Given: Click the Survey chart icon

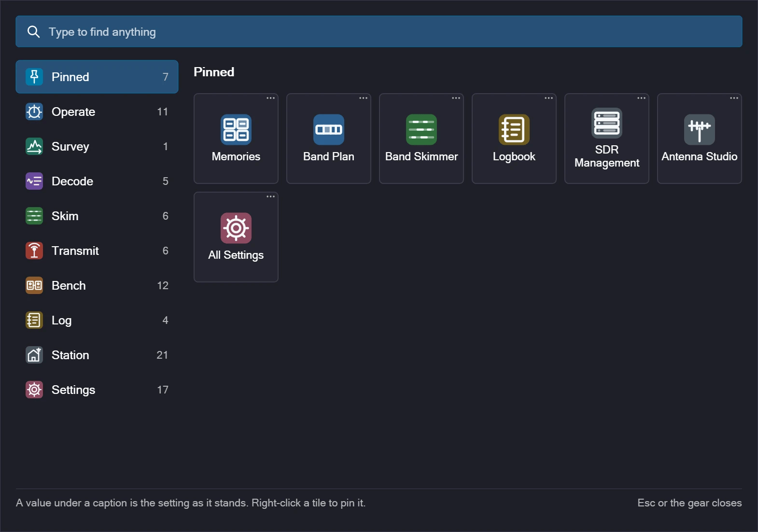Looking at the screenshot, I should (x=34, y=146).
